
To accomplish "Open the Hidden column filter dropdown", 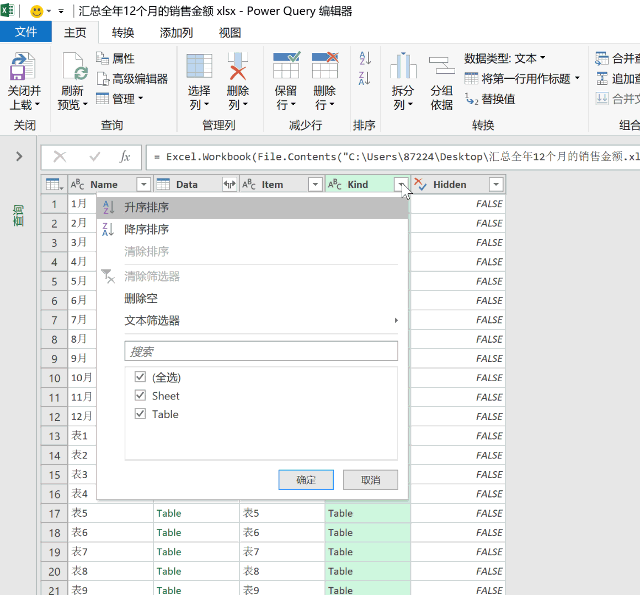I will (496, 185).
